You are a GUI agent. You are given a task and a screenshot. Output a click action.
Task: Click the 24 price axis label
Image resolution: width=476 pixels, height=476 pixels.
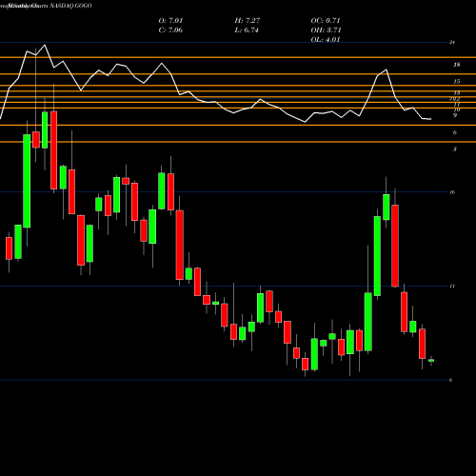pyautogui.click(x=452, y=42)
